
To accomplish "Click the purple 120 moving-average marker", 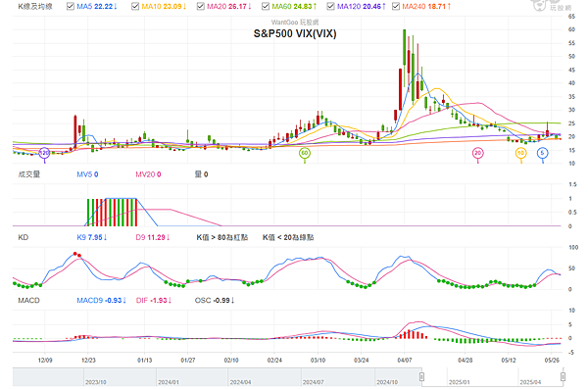I will (45, 153).
